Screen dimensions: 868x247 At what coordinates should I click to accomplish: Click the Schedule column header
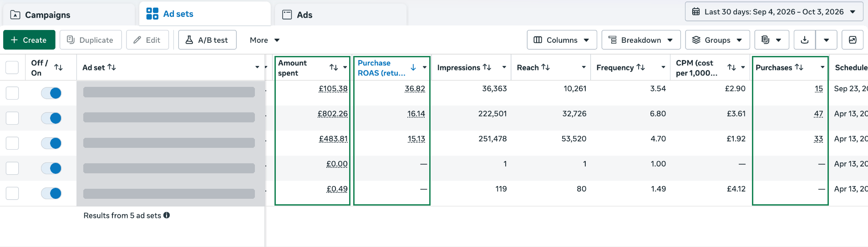[851, 67]
